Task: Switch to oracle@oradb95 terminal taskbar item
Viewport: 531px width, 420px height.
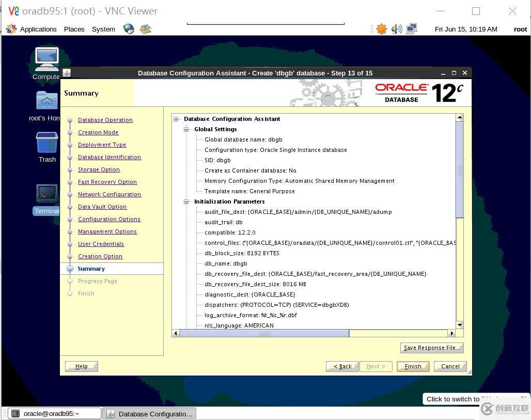Action: click(54, 414)
